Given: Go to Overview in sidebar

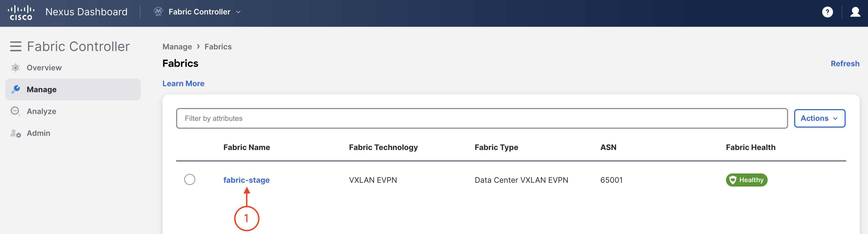Looking at the screenshot, I should (44, 68).
